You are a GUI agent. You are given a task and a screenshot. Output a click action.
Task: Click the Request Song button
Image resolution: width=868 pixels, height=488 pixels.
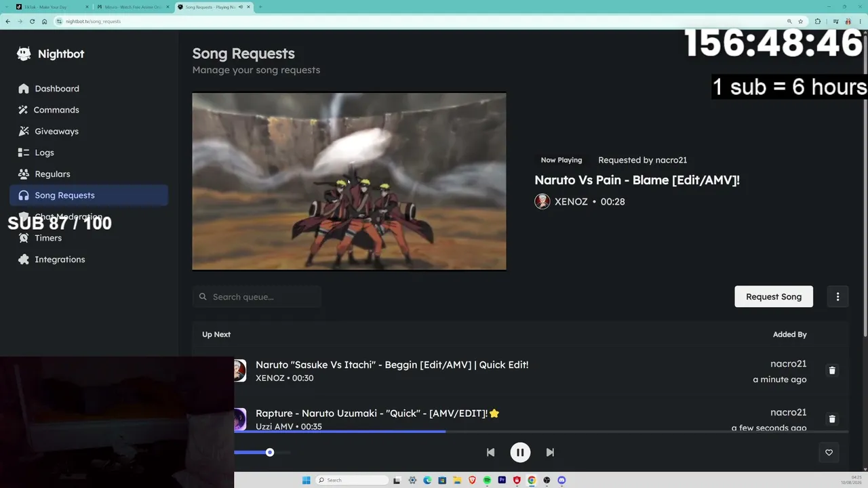tap(774, 297)
